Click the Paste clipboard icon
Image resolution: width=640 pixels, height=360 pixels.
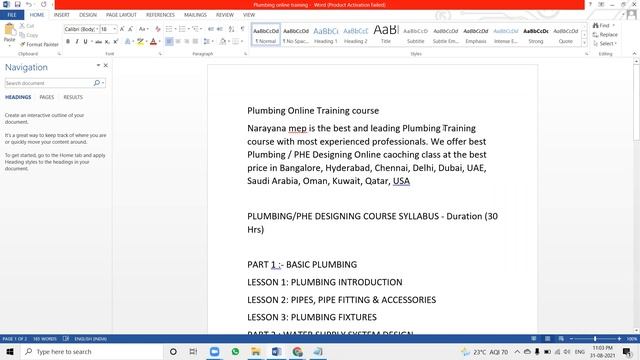pos(9,29)
